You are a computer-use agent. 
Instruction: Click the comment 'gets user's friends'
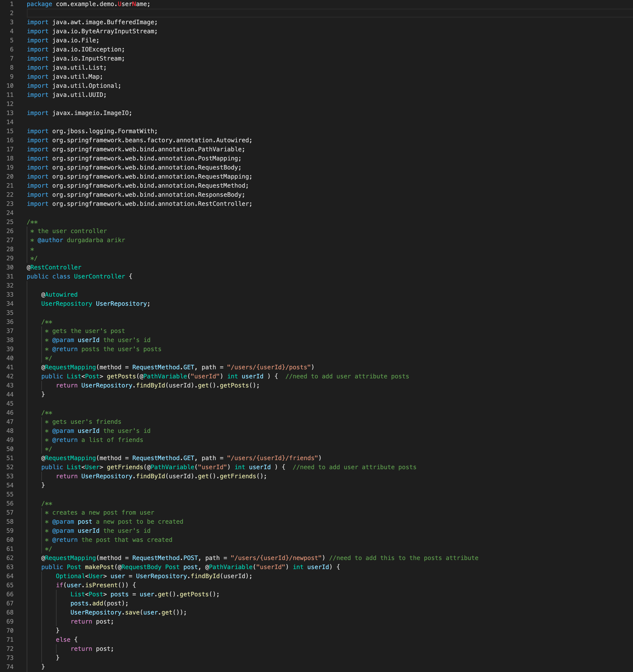coord(87,422)
